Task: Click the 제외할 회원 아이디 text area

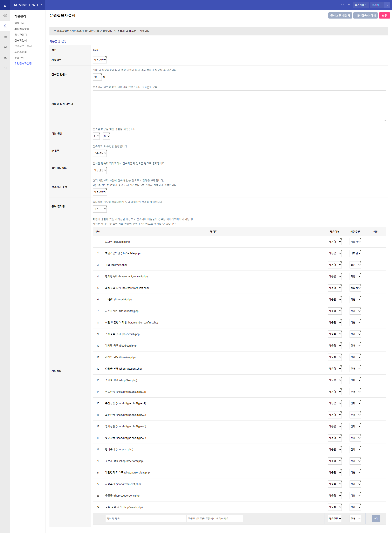Action: (239, 106)
